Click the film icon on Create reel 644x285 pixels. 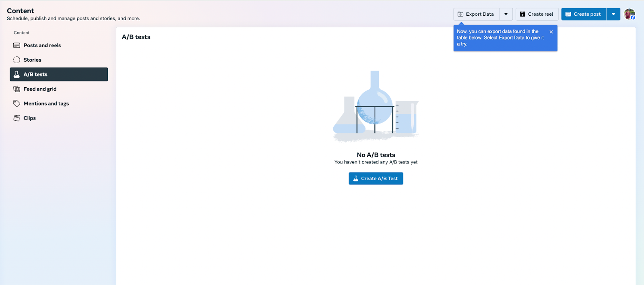(x=522, y=14)
